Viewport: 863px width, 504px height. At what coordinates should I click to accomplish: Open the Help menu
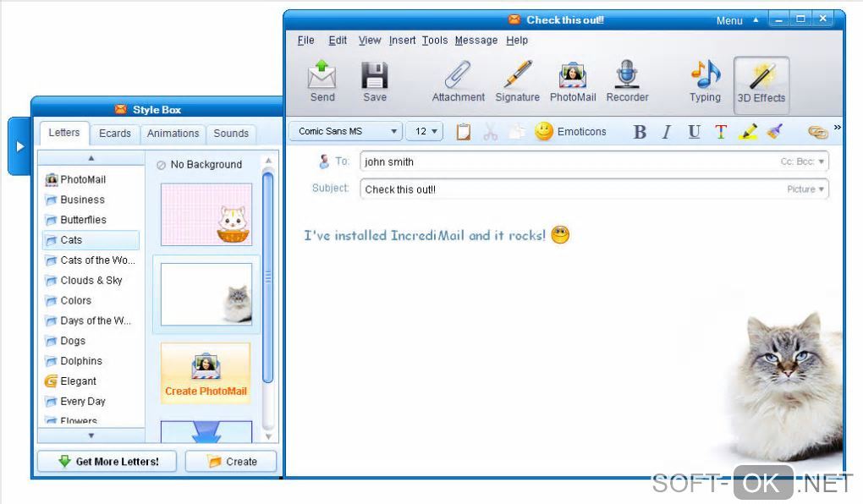[517, 40]
